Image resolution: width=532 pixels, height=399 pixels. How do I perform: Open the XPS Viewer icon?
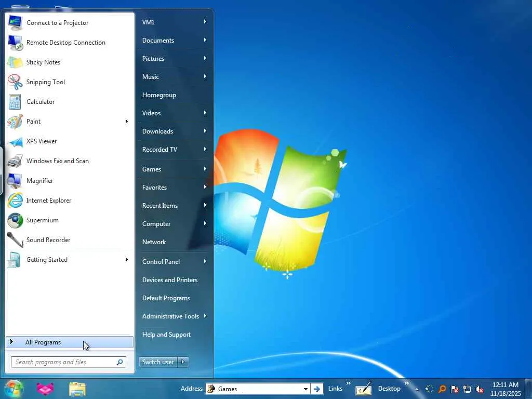pos(15,141)
